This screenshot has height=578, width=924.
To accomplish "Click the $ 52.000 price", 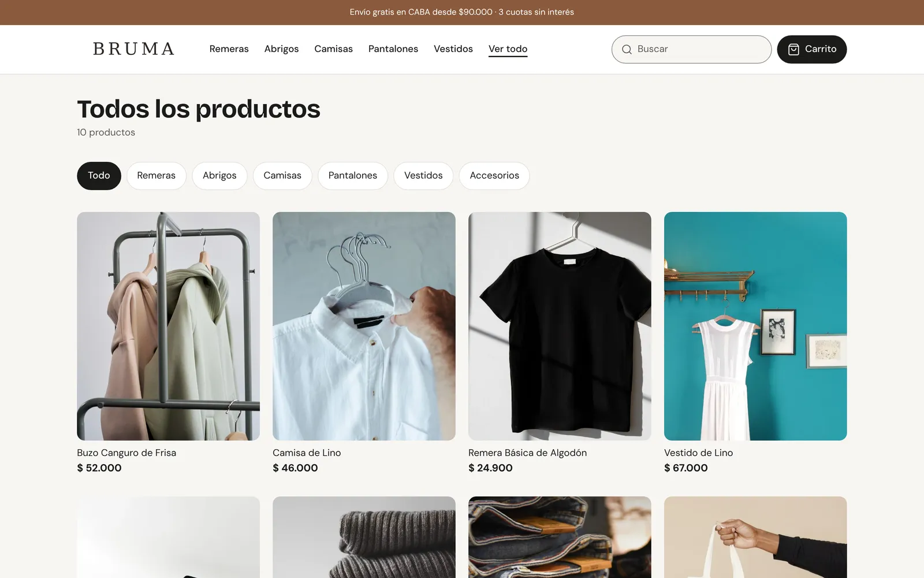I will click(x=99, y=468).
